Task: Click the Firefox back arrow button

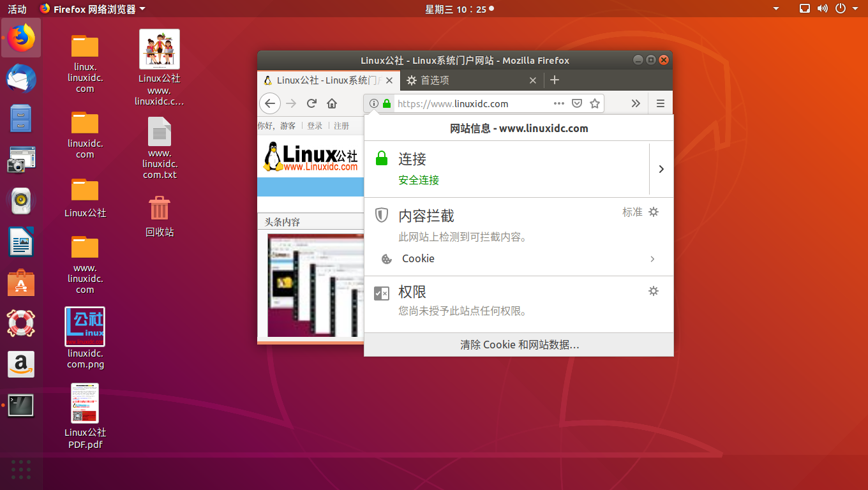Action: coord(270,103)
